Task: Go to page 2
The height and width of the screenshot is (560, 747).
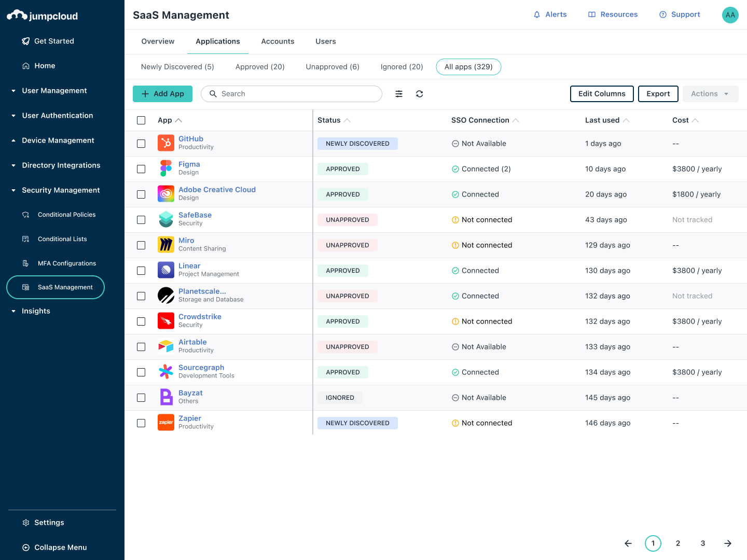Action: (x=678, y=543)
